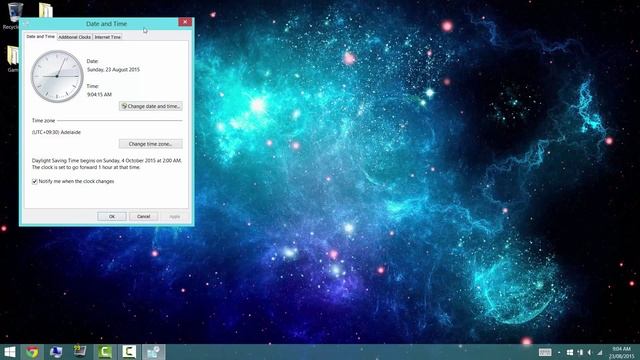The width and height of the screenshot is (640, 360).
Task: Click Change time zone button
Action: tap(151, 144)
